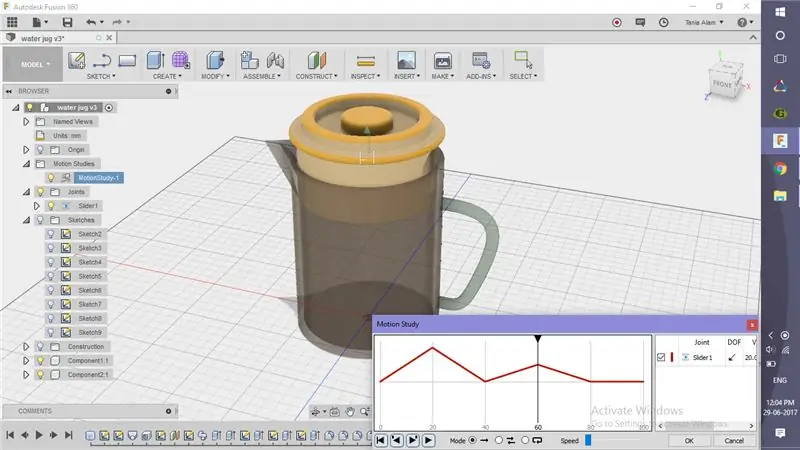Click the Select window selection icon
The width and height of the screenshot is (800, 450).
(523, 60)
